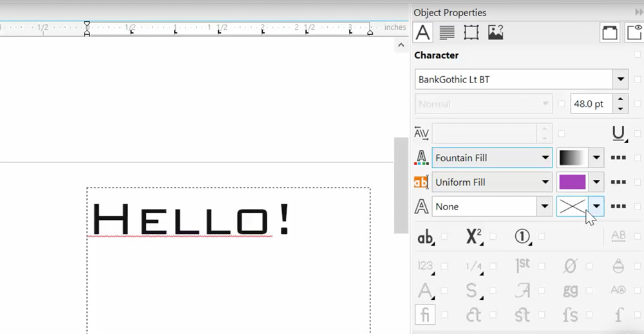Click the tab mode icon at panel's right edge
Viewport: 644px width, 334px height.
[634, 32]
